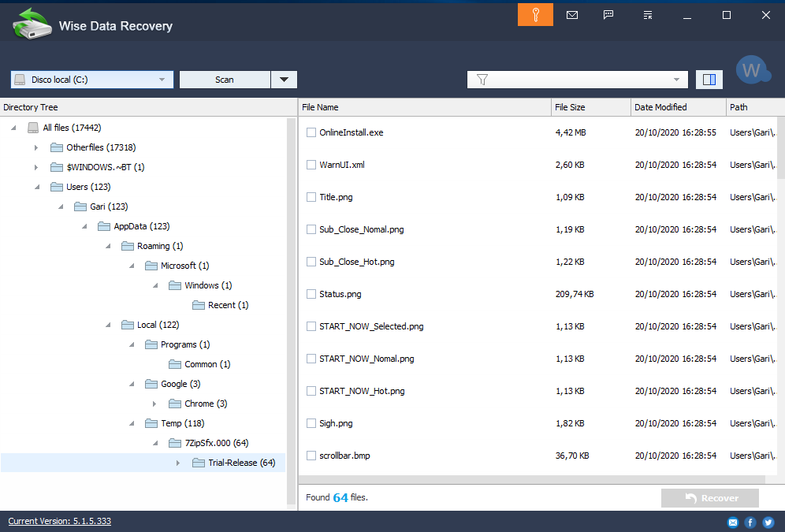Collapse the Local (122) tree node
The width and height of the screenshot is (785, 532).
pyautogui.click(x=108, y=325)
